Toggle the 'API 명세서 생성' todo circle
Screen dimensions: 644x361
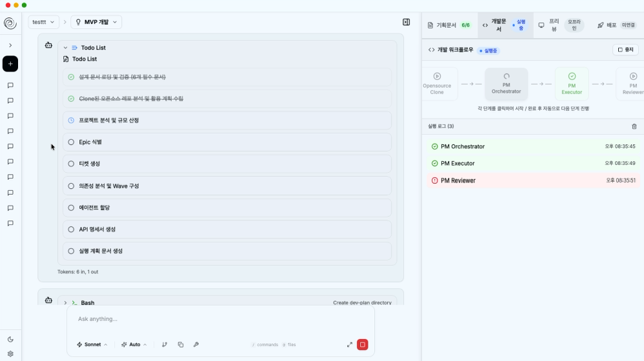[71, 229]
